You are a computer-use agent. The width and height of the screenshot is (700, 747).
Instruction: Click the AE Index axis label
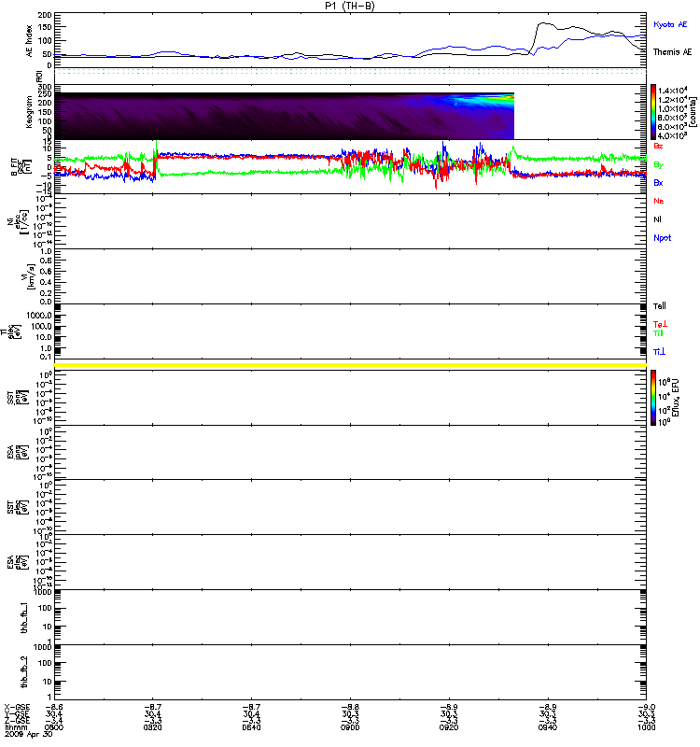(x=30, y=41)
